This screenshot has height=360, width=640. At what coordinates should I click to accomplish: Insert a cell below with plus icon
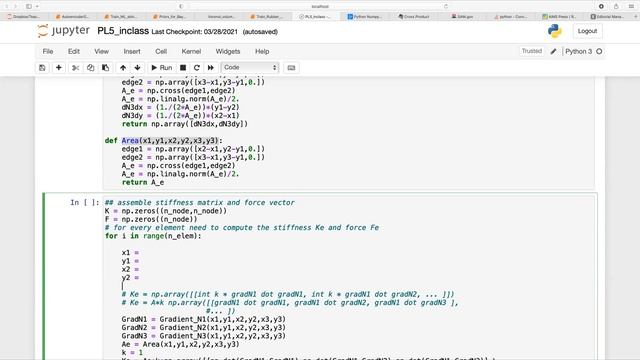click(59, 68)
